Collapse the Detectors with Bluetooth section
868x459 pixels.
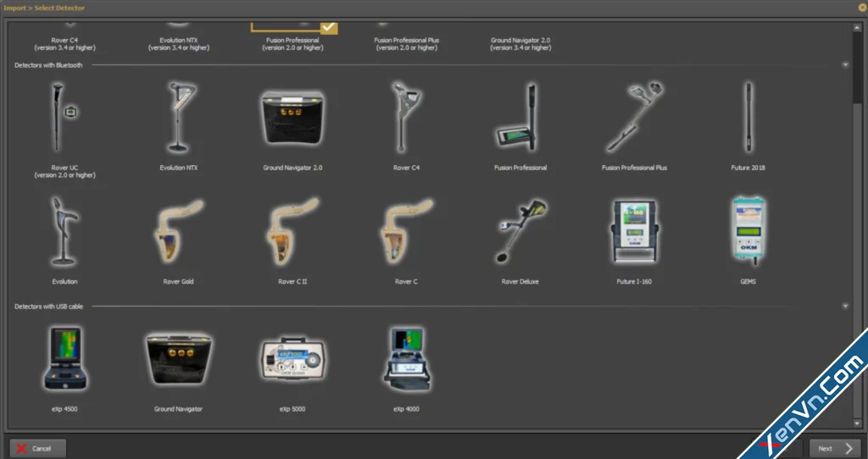845,65
